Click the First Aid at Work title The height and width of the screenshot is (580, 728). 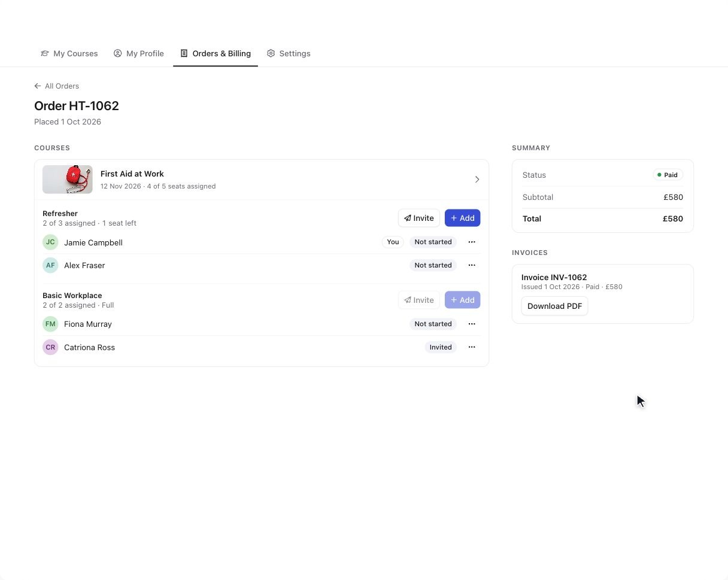pyautogui.click(x=132, y=174)
